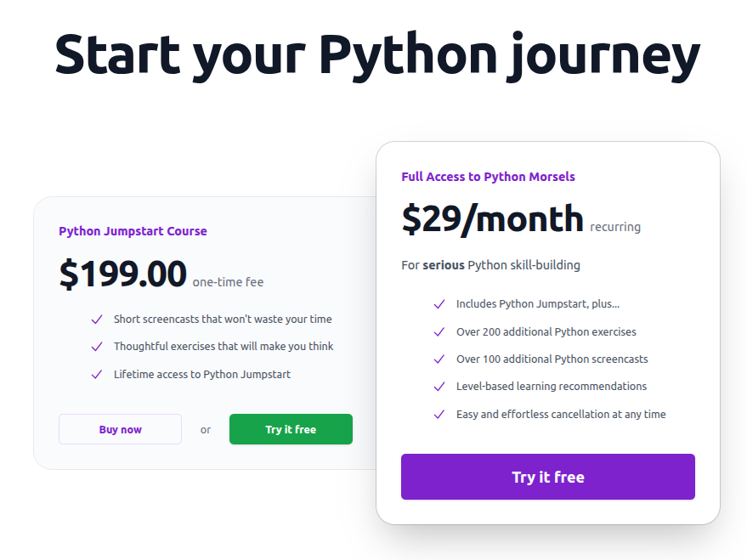Click checkmark beside 'Short screencasts' feature

[x=97, y=320]
